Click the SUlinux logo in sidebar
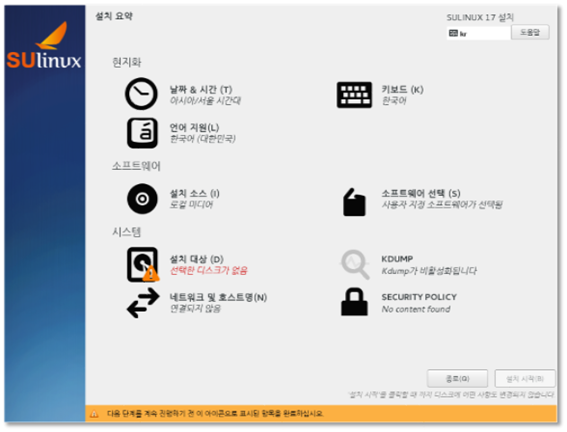The image size is (567, 432). click(44, 46)
